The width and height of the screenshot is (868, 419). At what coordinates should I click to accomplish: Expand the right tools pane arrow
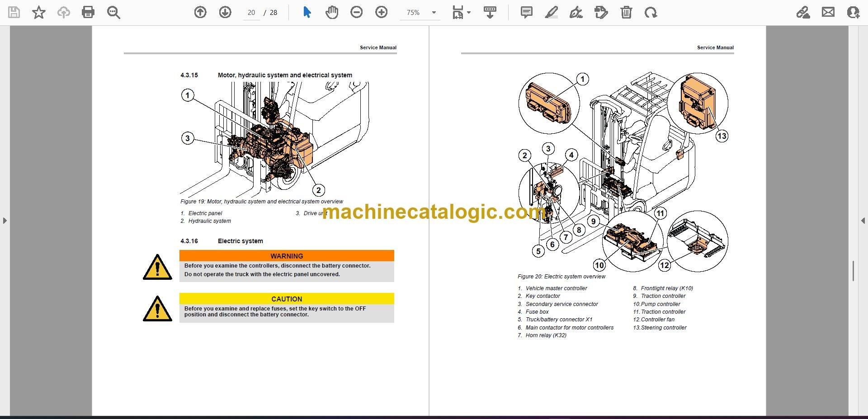coord(863,221)
